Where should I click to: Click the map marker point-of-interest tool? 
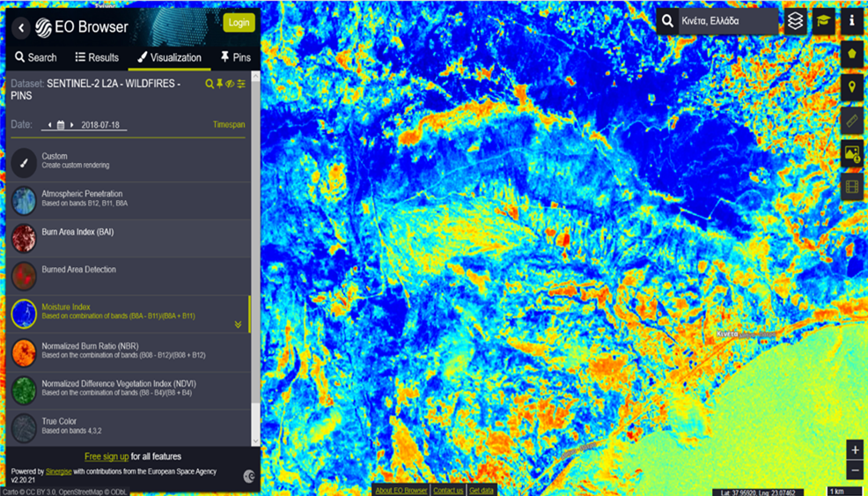coord(851,87)
